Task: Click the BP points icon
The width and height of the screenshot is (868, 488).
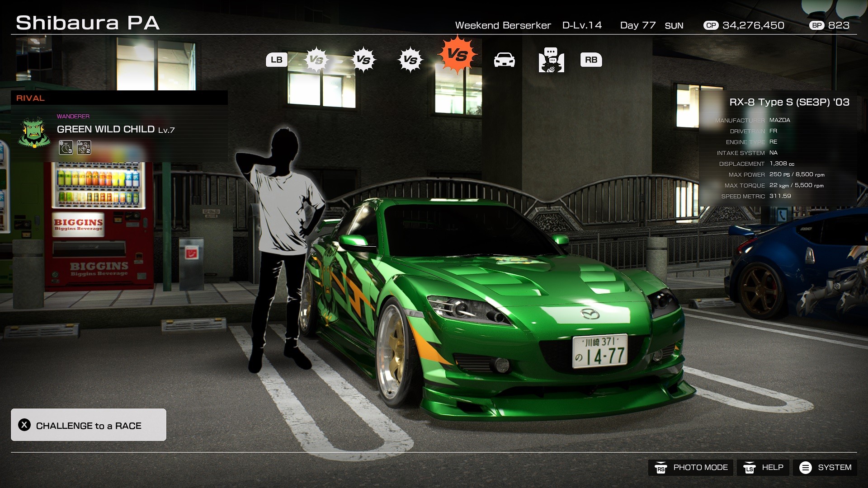Action: (817, 25)
